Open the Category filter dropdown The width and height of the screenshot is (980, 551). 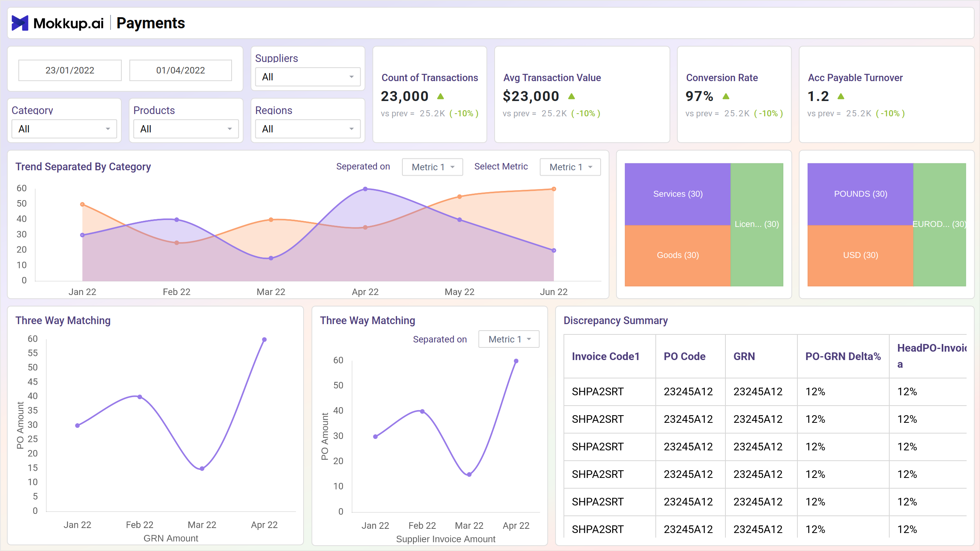(x=64, y=129)
